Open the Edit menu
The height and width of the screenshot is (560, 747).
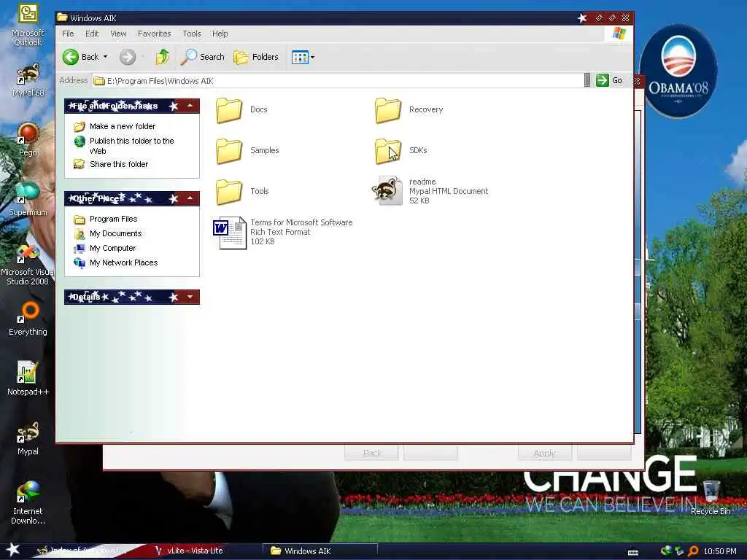92,34
